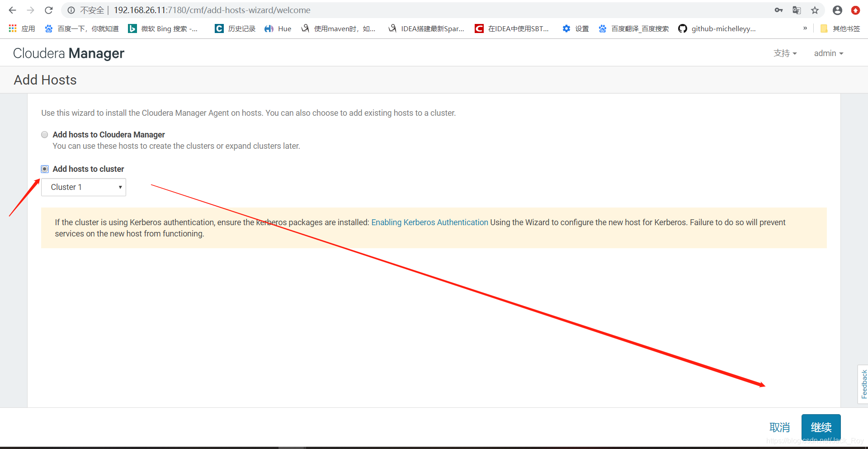Open the Apps grid bookmark

[x=22, y=28]
